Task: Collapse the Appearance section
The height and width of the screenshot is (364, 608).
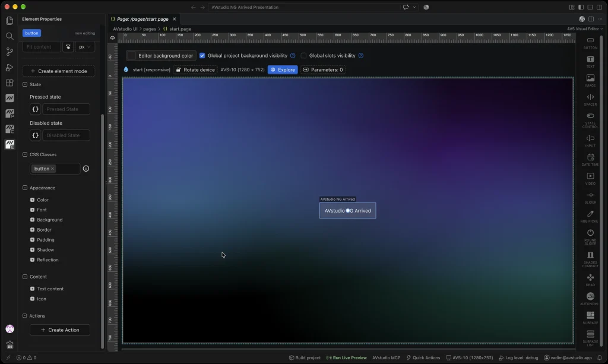Action: [x=25, y=188]
